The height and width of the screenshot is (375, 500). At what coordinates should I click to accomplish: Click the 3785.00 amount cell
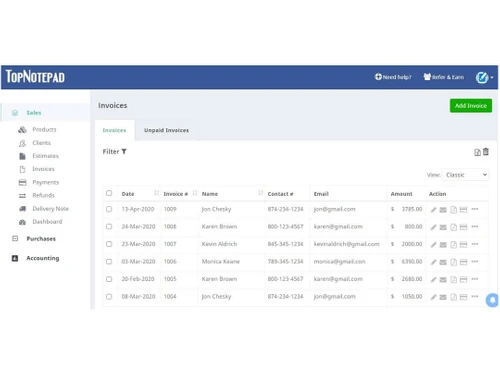coord(412,209)
